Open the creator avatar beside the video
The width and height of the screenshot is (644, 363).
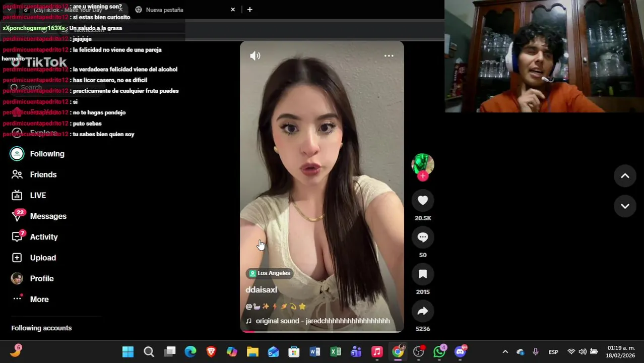point(423,164)
